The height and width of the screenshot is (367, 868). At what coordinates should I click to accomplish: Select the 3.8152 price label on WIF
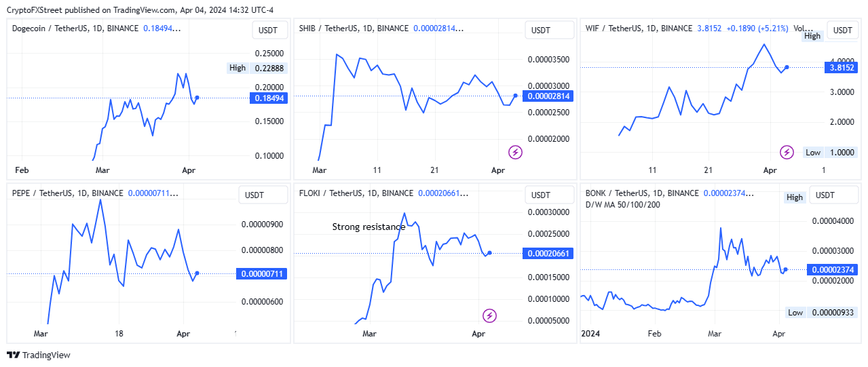(842, 67)
